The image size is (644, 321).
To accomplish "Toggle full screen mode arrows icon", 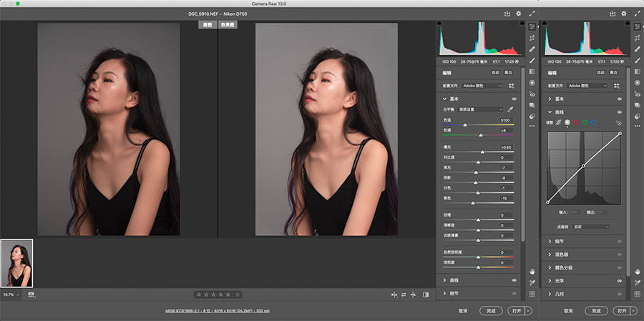I will 532,13.
